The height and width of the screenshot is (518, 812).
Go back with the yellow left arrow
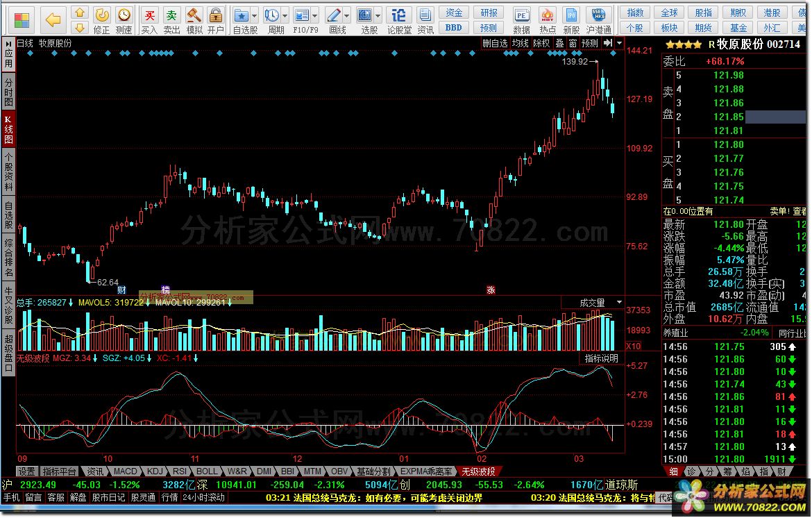(x=53, y=19)
